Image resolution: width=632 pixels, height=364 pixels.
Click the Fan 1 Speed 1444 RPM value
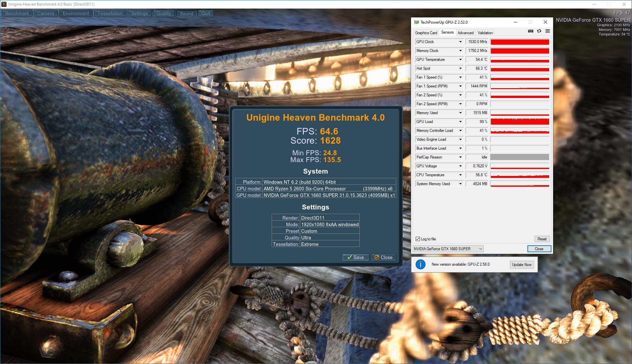pyautogui.click(x=477, y=86)
